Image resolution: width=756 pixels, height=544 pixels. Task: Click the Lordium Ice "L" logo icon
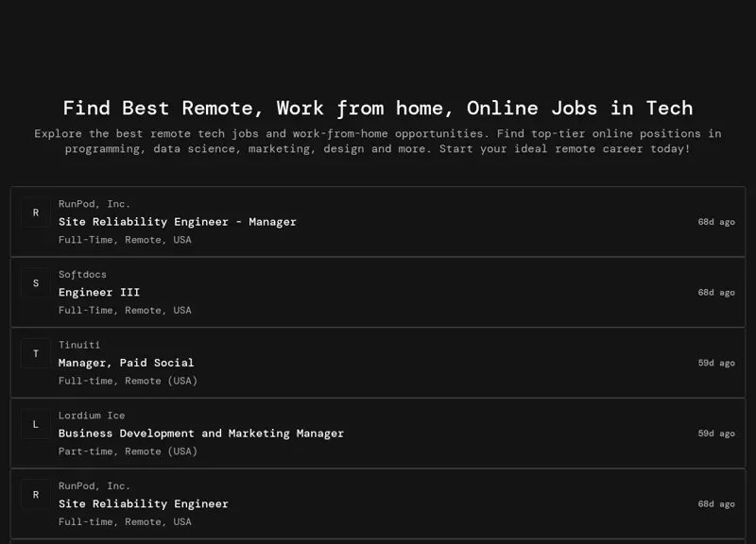(x=36, y=424)
